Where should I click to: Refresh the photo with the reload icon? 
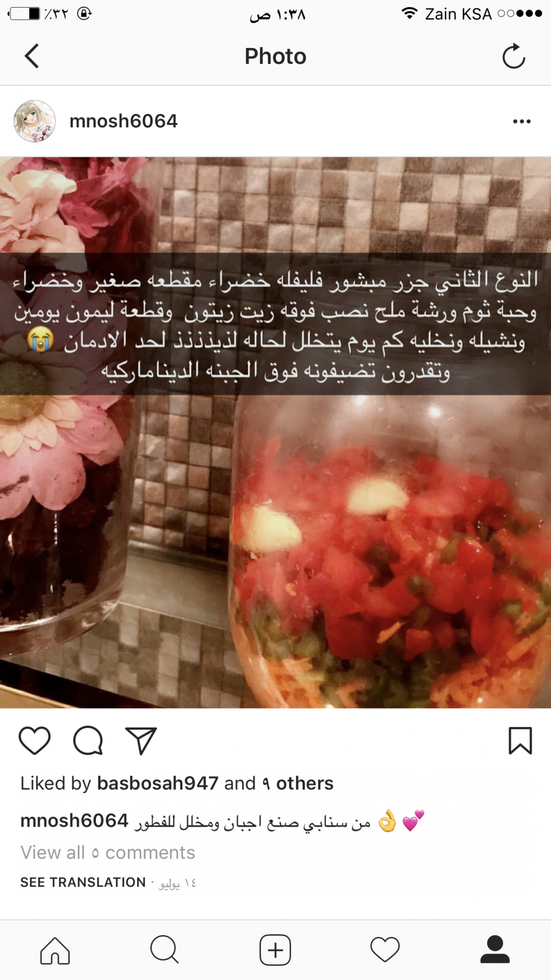[x=514, y=56]
